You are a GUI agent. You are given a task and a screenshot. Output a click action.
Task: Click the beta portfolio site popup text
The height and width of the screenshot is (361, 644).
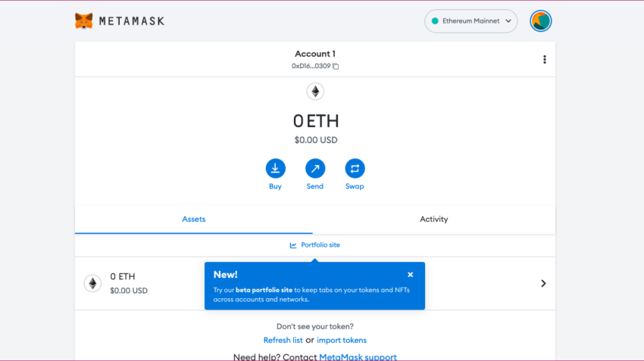tap(264, 290)
